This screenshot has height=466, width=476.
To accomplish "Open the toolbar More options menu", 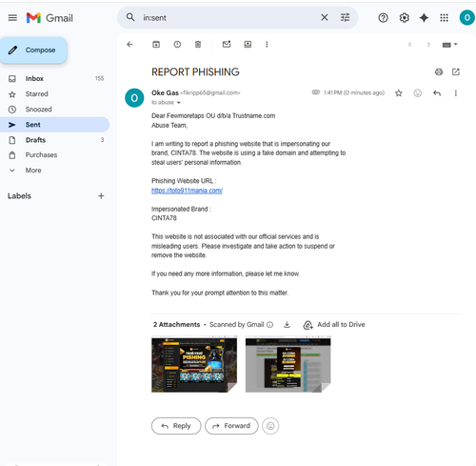I will (x=267, y=45).
